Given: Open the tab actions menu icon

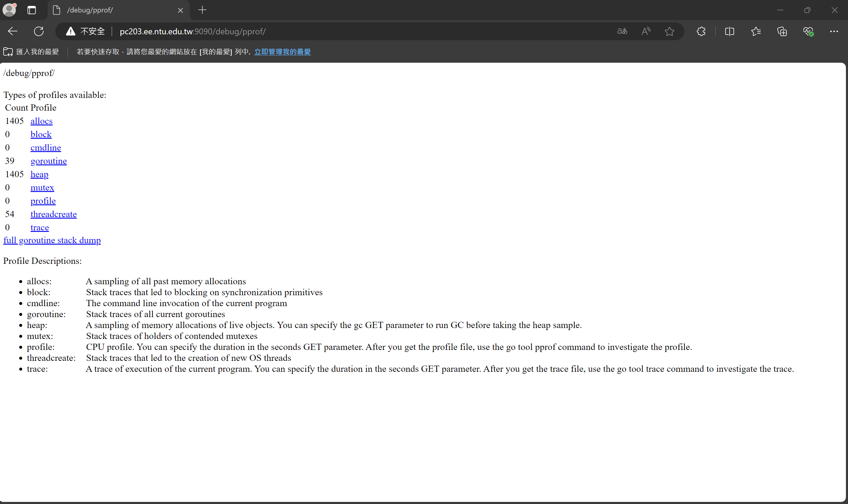Looking at the screenshot, I should (32, 10).
